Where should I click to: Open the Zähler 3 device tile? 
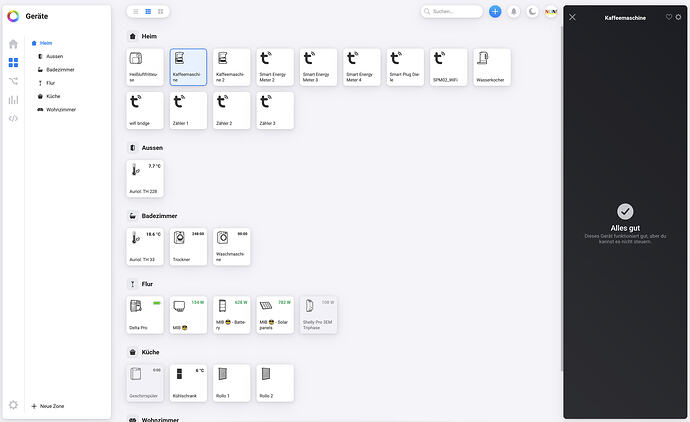point(275,110)
